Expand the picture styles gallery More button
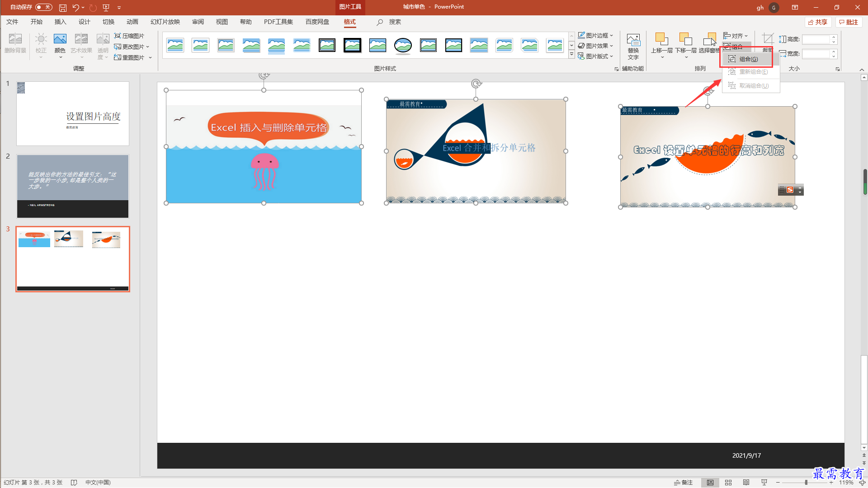This screenshot has height=488, width=868. pos(571,55)
